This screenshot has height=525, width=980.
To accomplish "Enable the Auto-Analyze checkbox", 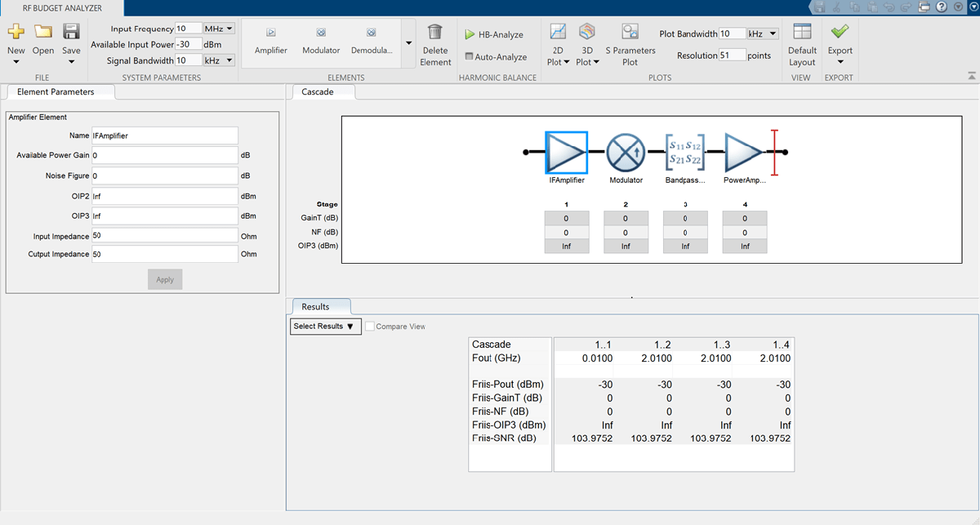I will point(469,57).
